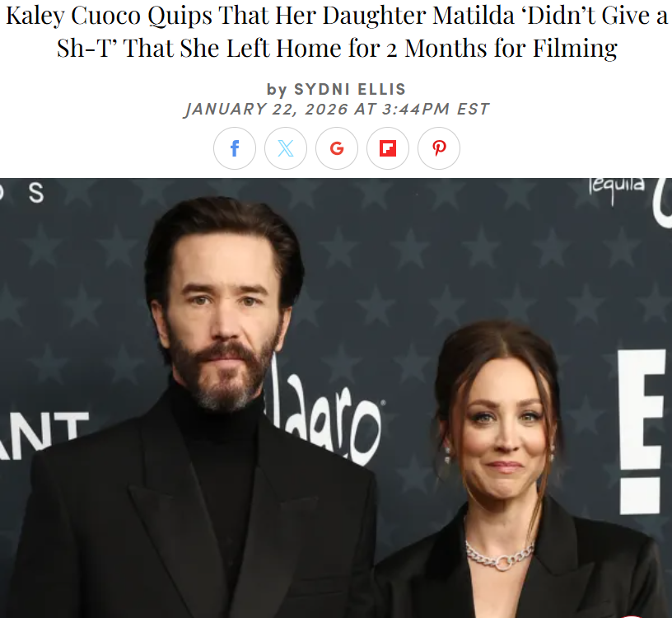Open author Sydni Ellis's profile link
This screenshot has height=618, width=672.
(350, 89)
